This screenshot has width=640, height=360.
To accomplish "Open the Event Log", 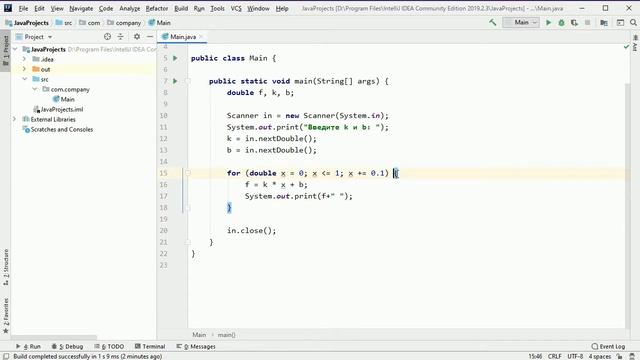I will click(x=608, y=347).
